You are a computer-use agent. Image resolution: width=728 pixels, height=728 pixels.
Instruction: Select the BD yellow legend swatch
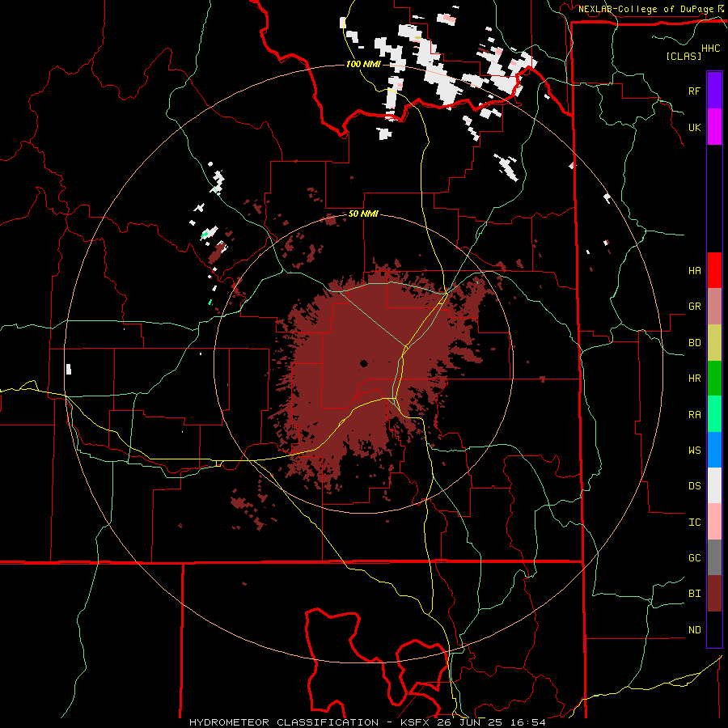(714, 342)
